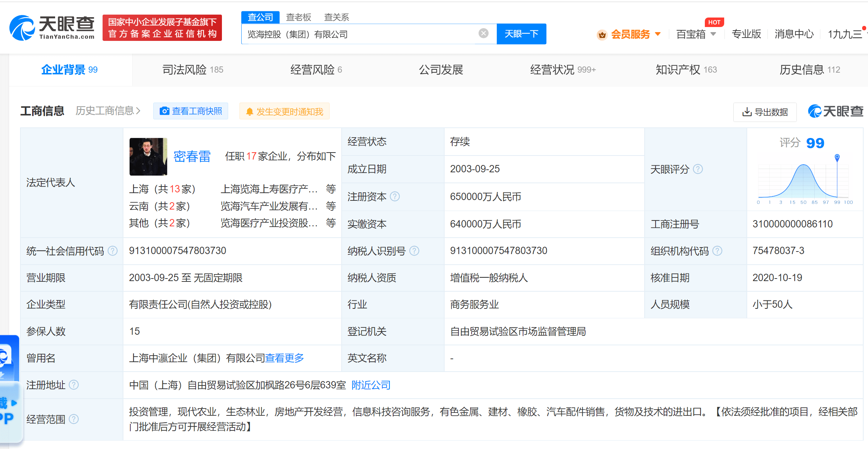The width and height of the screenshot is (868, 449).
Task: Click the help icon next to 注册地址
Action: coord(74,385)
